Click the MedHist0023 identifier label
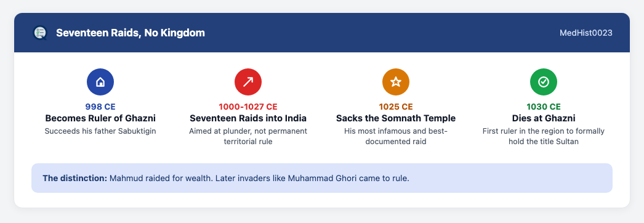 pos(586,33)
